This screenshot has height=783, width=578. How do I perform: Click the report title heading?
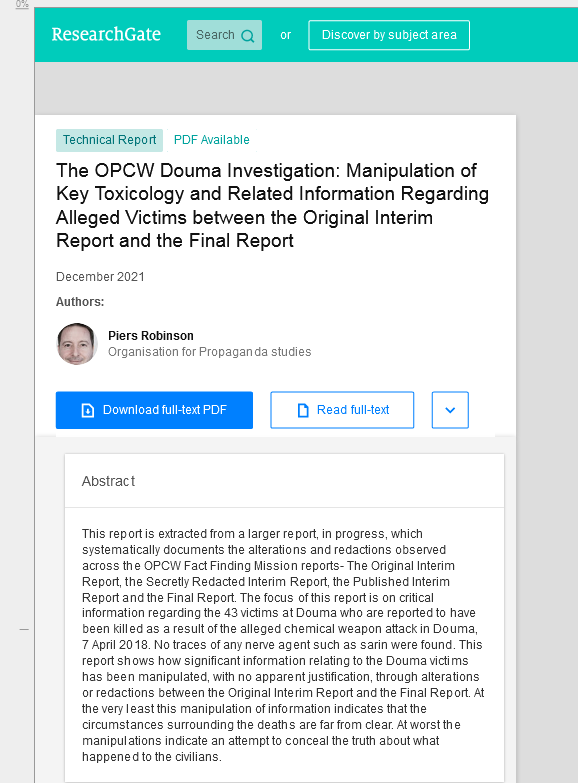272,205
